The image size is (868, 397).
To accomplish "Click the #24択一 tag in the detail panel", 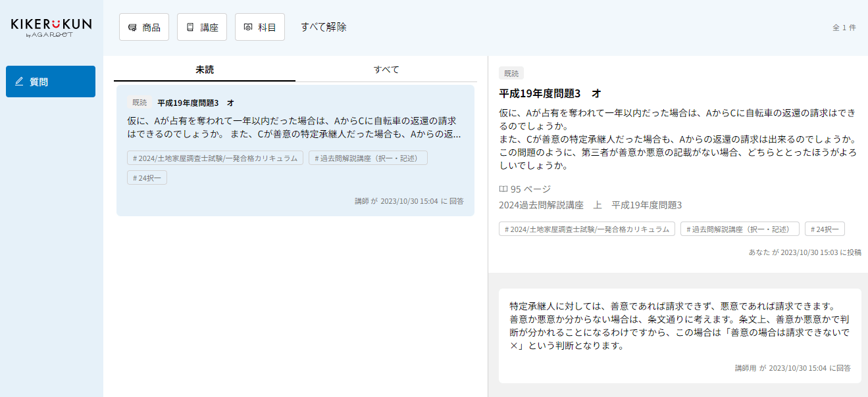I will 825,229.
